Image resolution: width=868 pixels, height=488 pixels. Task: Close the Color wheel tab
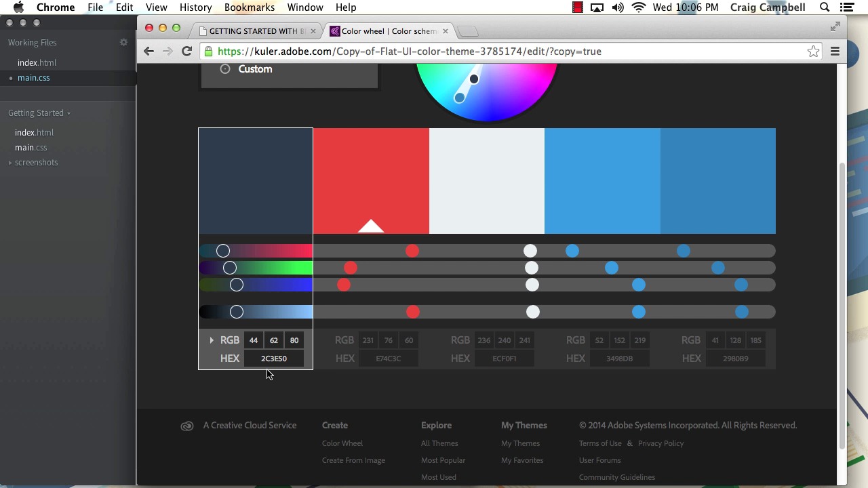pos(445,31)
